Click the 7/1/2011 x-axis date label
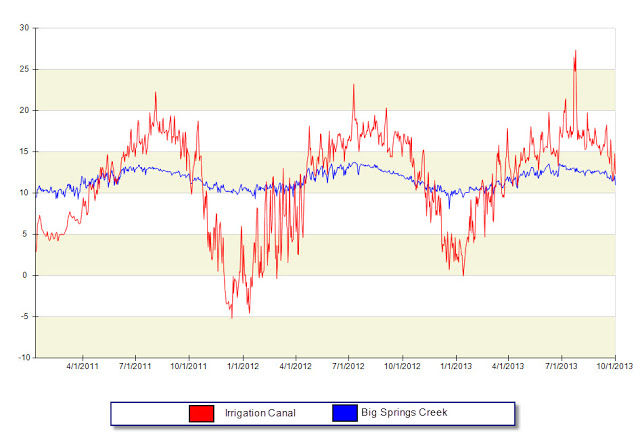The image size is (640, 432). tap(135, 366)
